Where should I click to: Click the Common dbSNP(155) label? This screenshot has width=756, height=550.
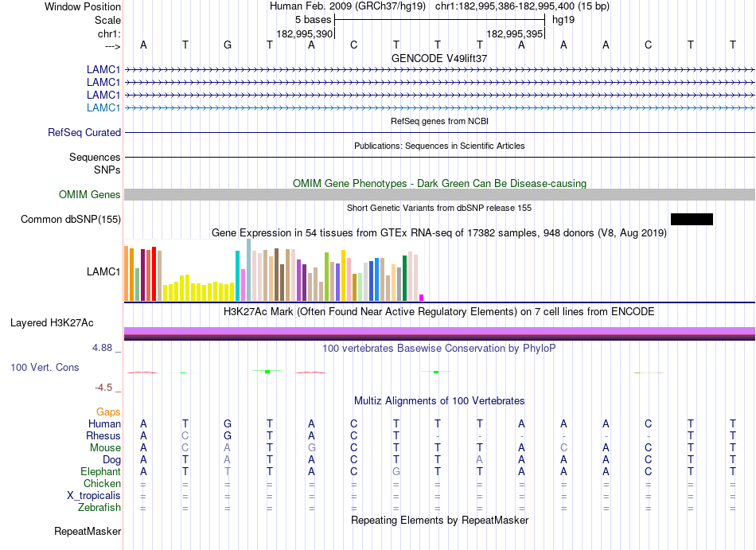71,220
